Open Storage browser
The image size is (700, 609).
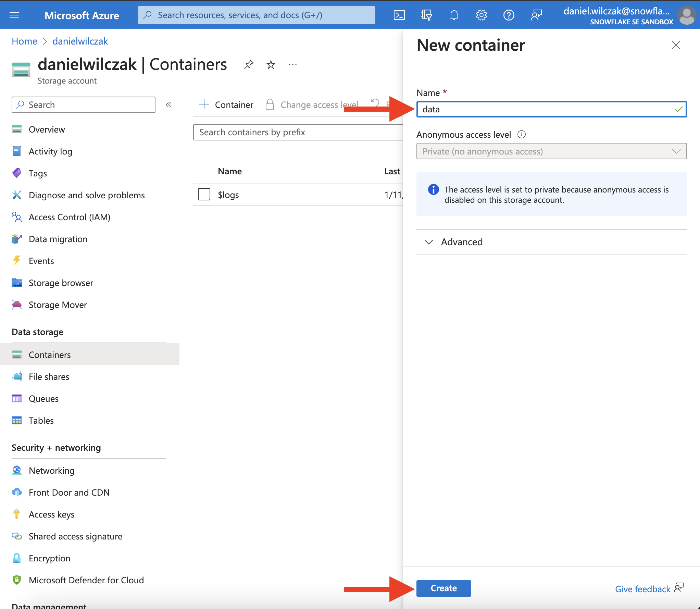(x=61, y=283)
